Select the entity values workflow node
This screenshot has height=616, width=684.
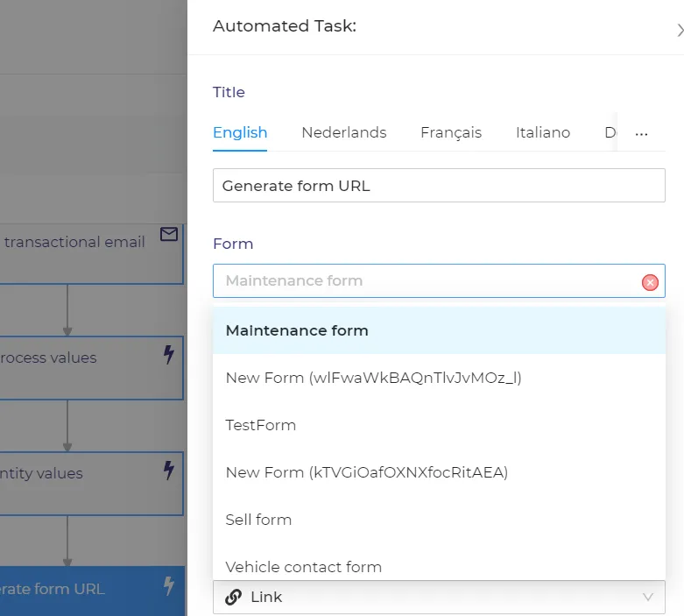coord(92,484)
